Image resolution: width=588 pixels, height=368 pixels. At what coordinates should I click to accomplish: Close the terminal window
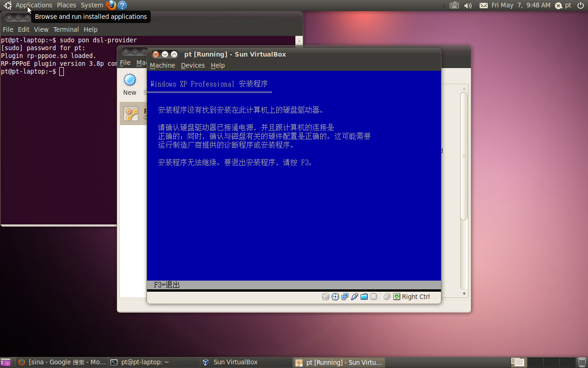[x=9, y=17]
